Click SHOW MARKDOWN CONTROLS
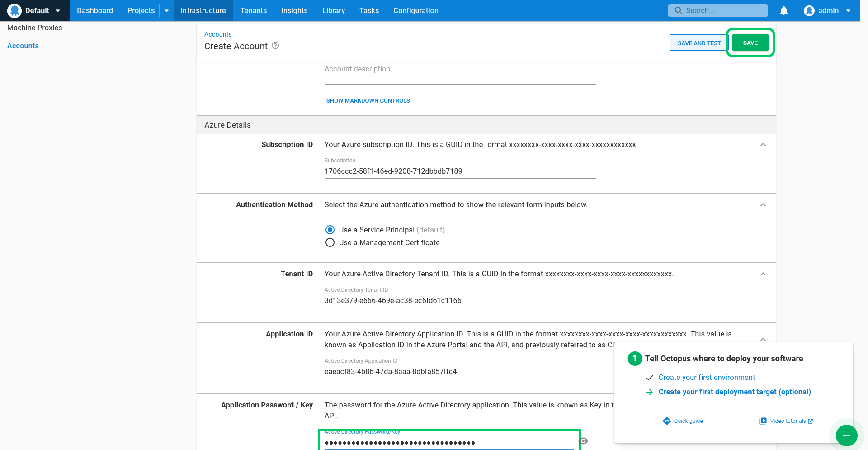 point(368,101)
